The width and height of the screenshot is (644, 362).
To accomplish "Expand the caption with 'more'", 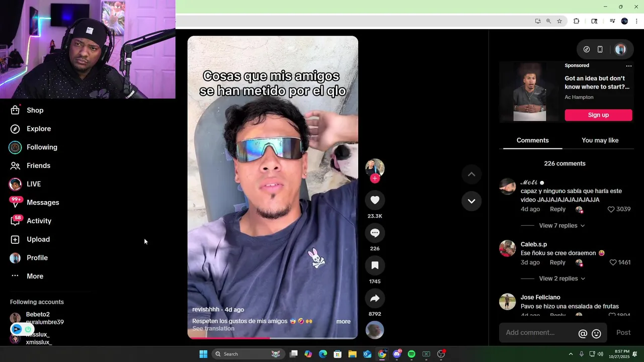I will click(x=343, y=321).
